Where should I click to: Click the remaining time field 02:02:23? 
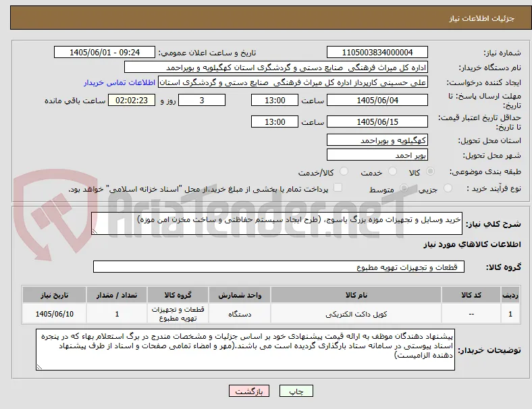coord(132,101)
